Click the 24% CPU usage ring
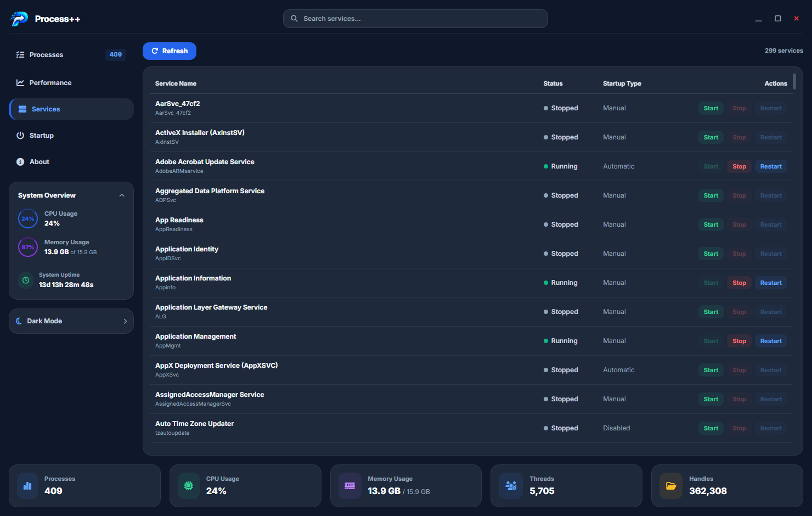The width and height of the screenshot is (812, 516). coord(28,218)
